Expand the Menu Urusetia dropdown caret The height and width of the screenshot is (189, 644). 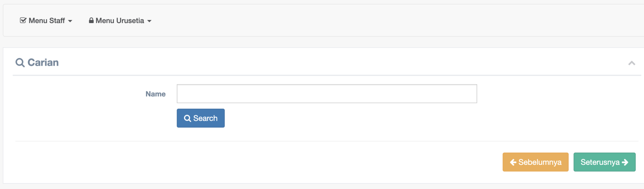click(149, 21)
